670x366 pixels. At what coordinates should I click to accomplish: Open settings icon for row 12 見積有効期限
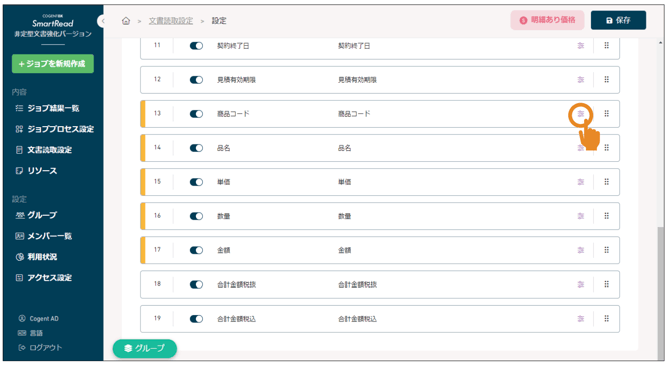point(581,80)
